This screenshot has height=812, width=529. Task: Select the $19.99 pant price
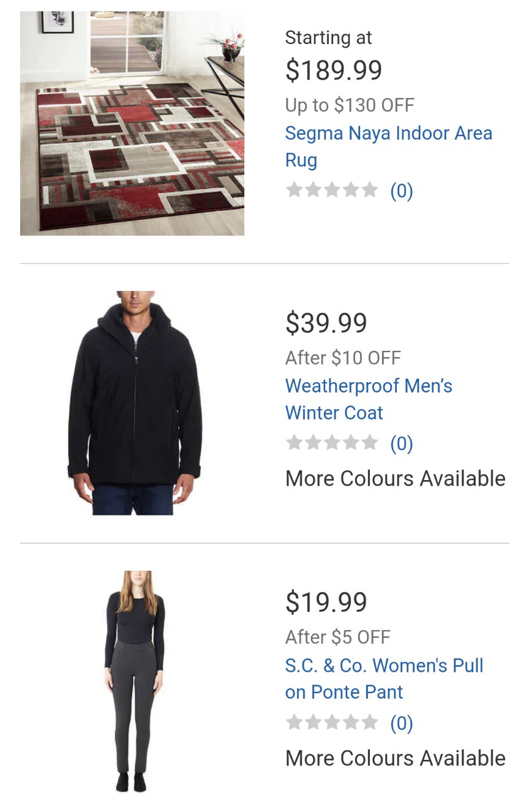[326, 603]
